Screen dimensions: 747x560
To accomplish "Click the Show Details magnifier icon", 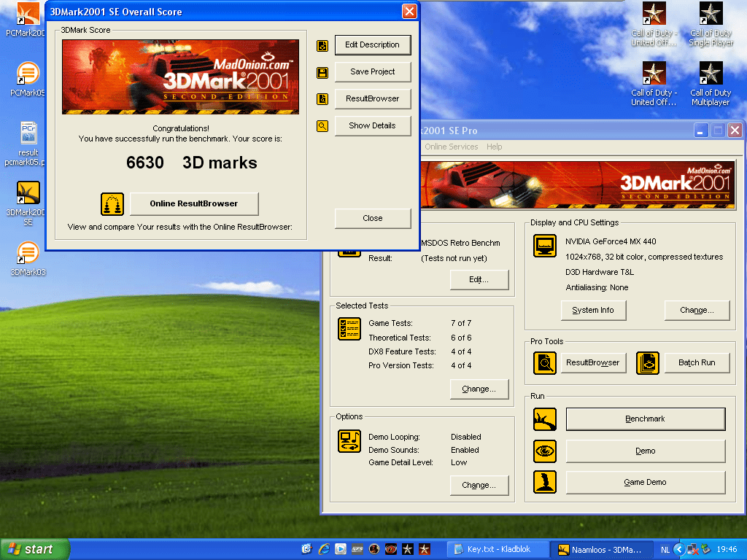I will tap(322, 126).
